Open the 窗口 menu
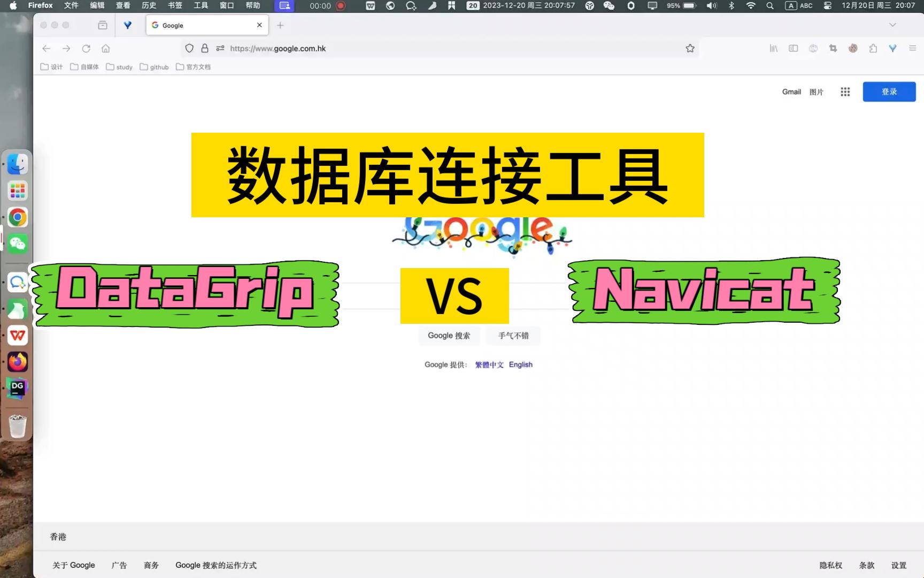Image resolution: width=924 pixels, height=578 pixels. [x=227, y=5]
